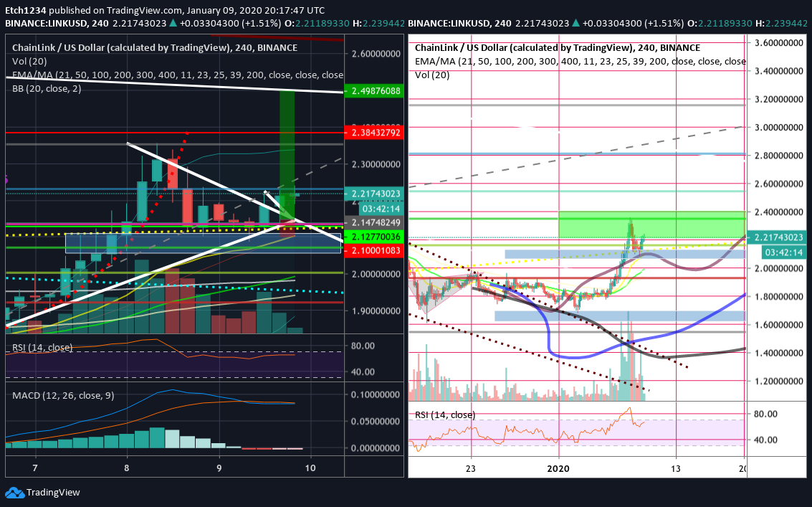Viewport: 812px width, 507px height.
Task: Select ChainLink / US Dollar title in left chart
Action: coord(155,48)
